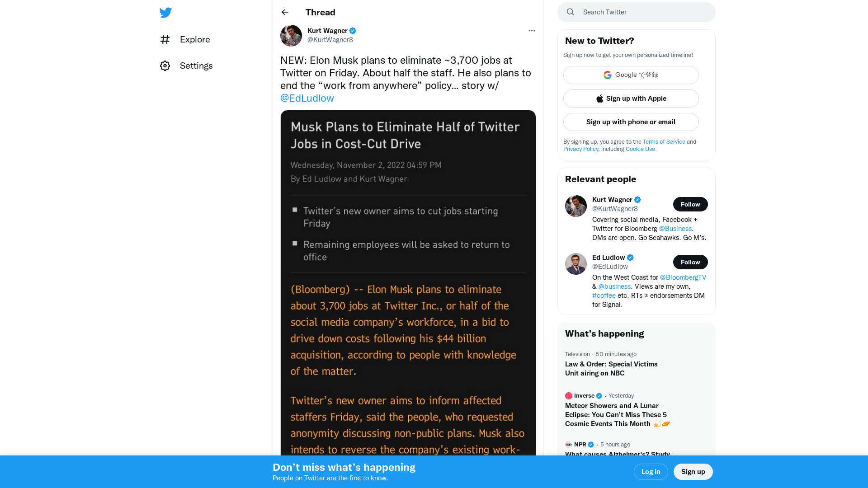The height and width of the screenshot is (488, 868).
Task: Click Kurt Wagner's verified badge
Action: tap(353, 30)
